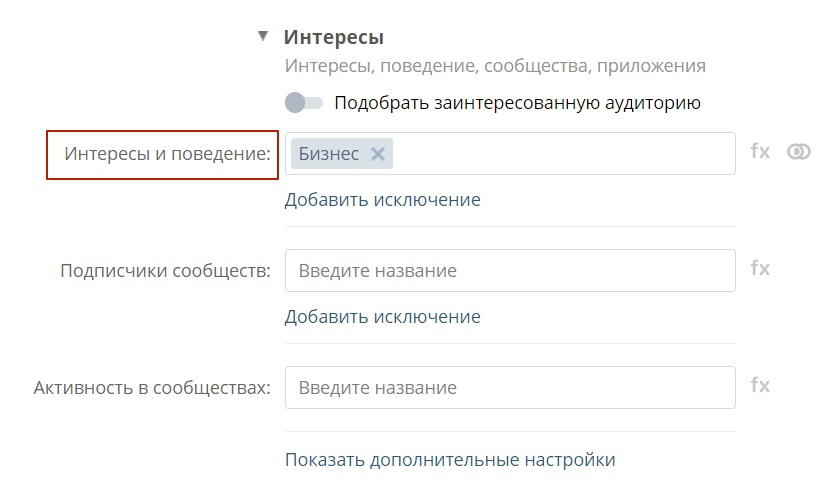Click the Интересы section heading

pyautogui.click(x=333, y=37)
